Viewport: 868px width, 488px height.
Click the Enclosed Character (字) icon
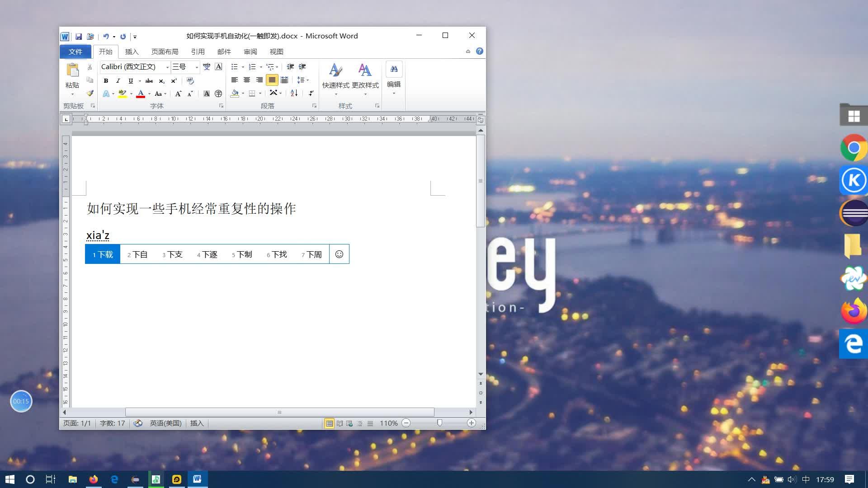point(218,94)
